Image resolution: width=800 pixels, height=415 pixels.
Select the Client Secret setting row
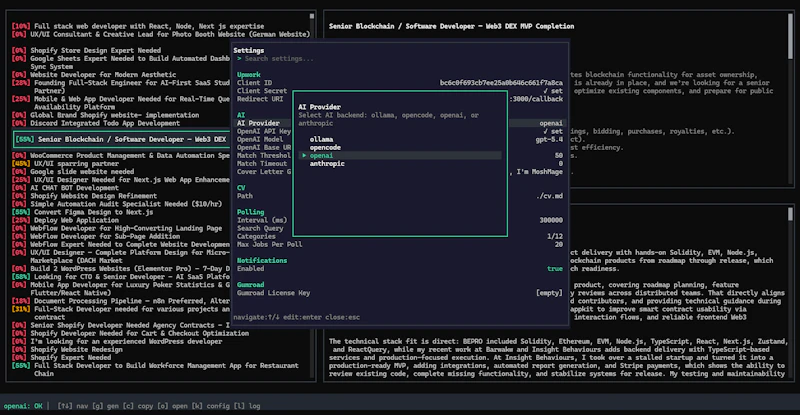coord(400,91)
